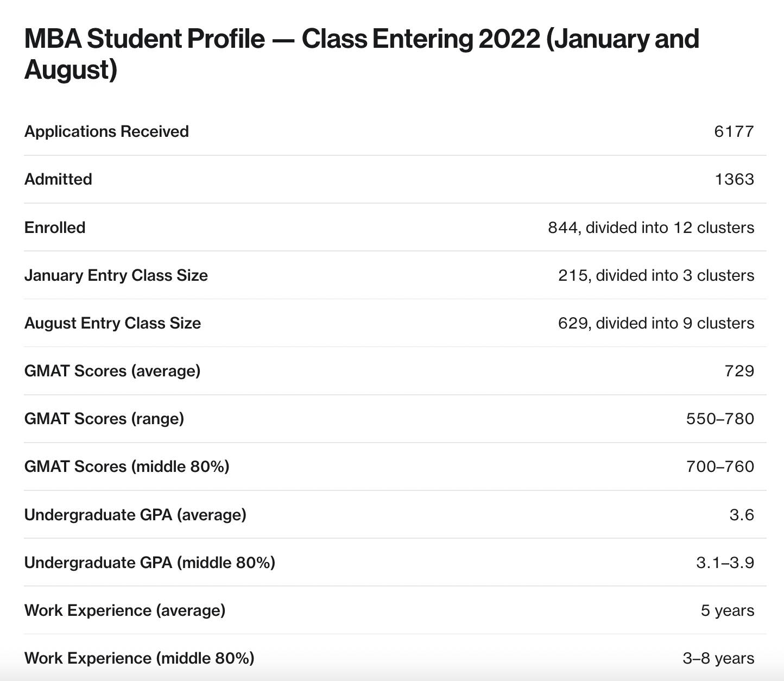Image resolution: width=784 pixels, height=681 pixels.
Task: Click the Work Experience (average) label
Action: pos(125,610)
